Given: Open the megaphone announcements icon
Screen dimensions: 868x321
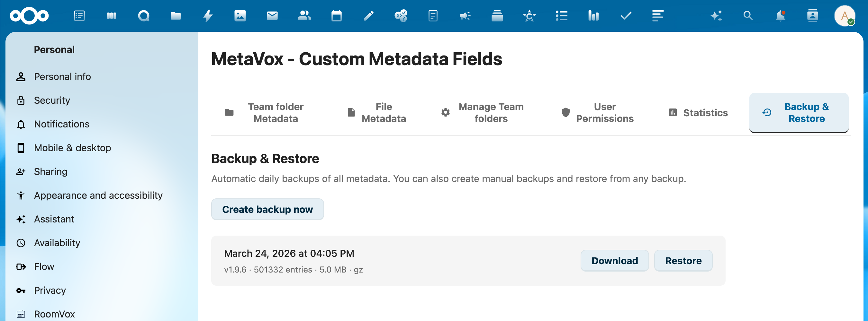Looking at the screenshot, I should (465, 16).
